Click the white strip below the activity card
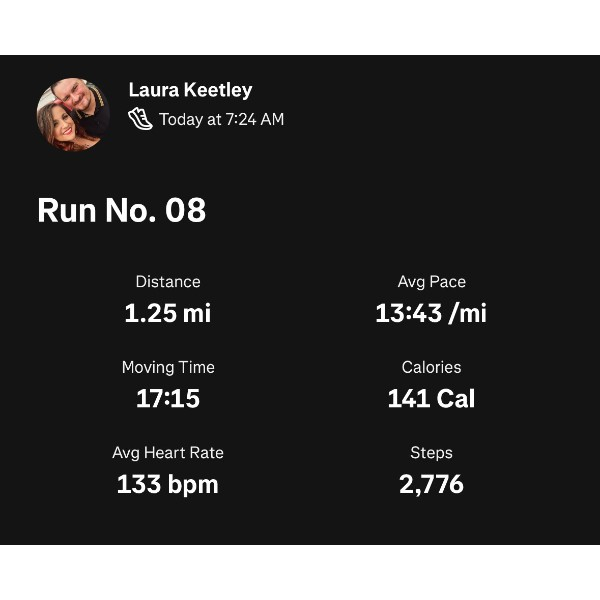600x600 pixels. tap(300, 572)
